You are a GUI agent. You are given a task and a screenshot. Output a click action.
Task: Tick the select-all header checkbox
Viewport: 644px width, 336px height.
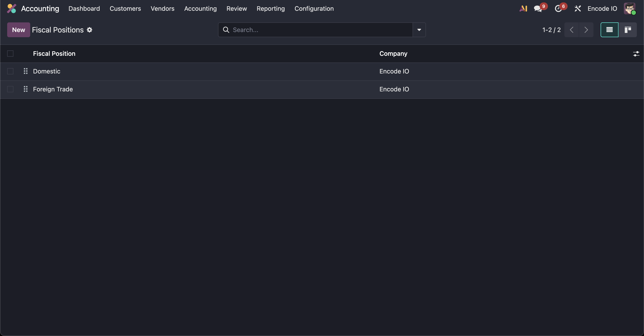pyautogui.click(x=10, y=54)
